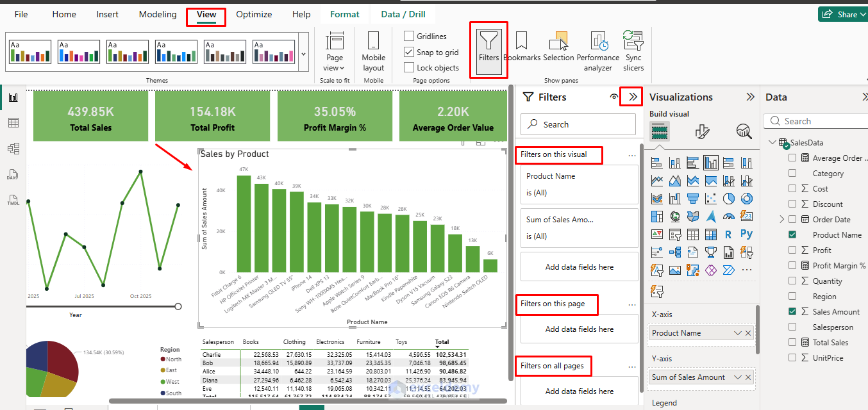Image resolution: width=868 pixels, height=410 pixels.
Task: Open the Sum of Sales Amount filter card
Action: point(580,227)
